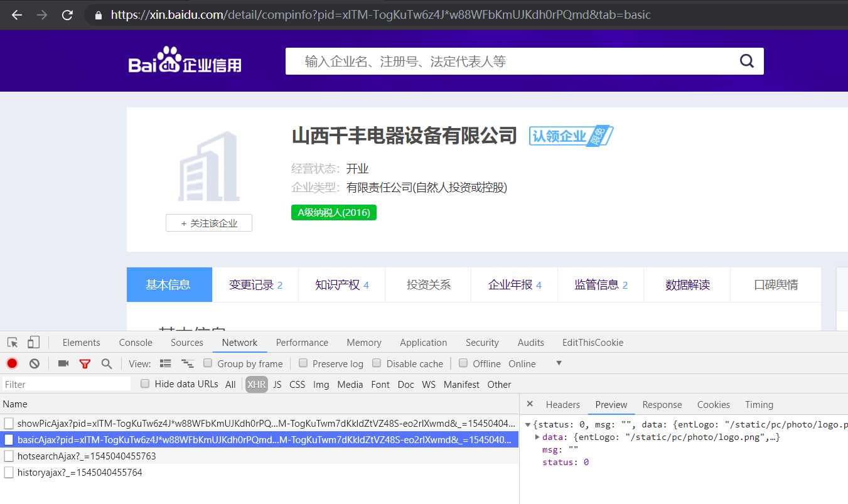Click the Baidu 企业信用 logo
This screenshot has height=504, width=848.
click(x=185, y=61)
